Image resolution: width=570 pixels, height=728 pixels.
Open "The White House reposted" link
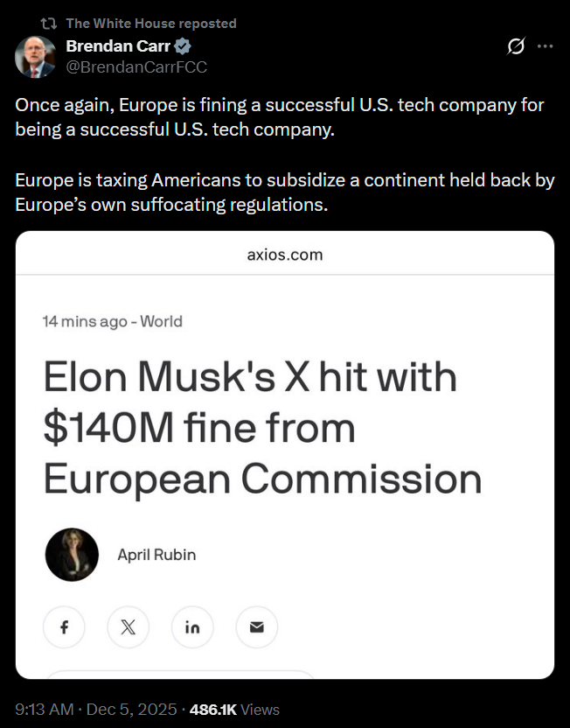point(151,24)
